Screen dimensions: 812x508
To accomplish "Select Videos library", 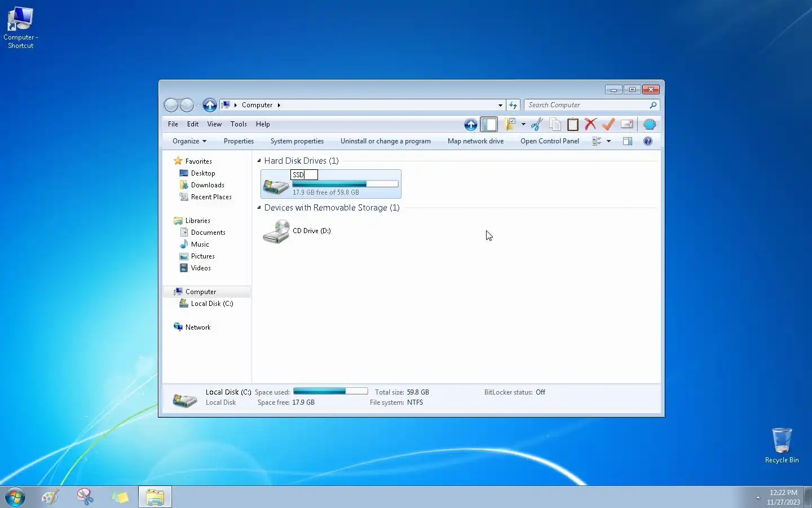I will click(201, 268).
